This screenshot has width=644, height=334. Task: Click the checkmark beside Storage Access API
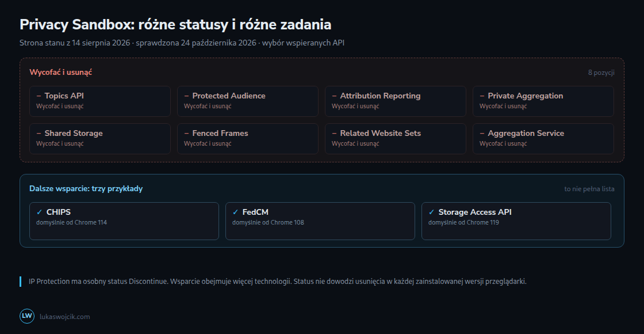point(431,212)
